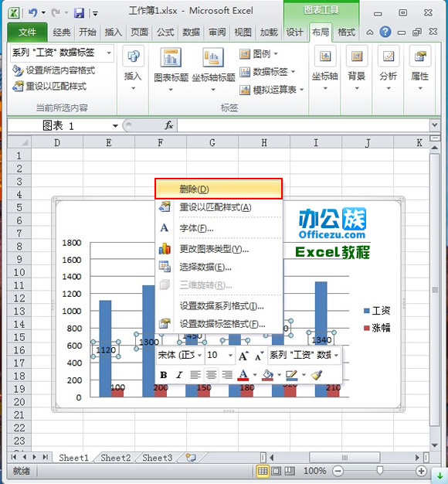Center text in the mini toolbar
The height and width of the screenshot is (484, 448).
211,375
